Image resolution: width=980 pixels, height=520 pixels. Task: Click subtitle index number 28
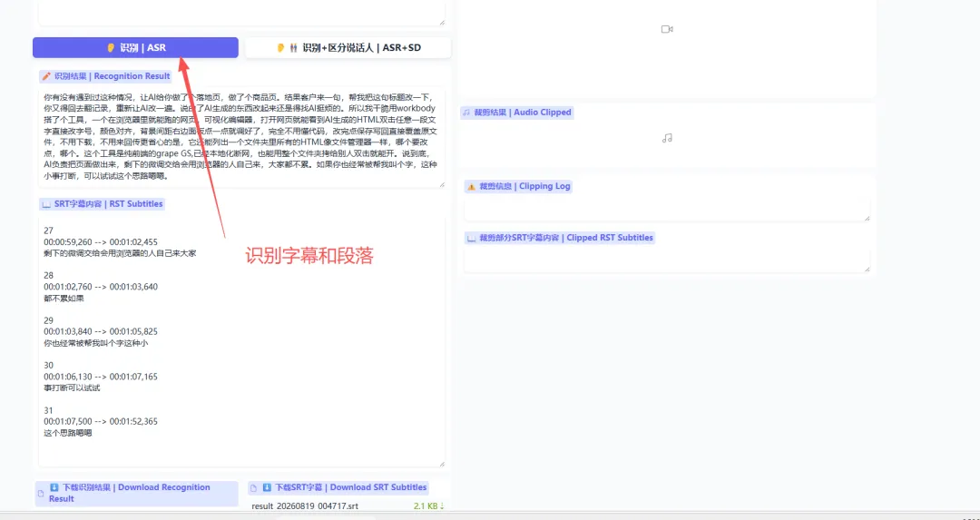pos(49,276)
